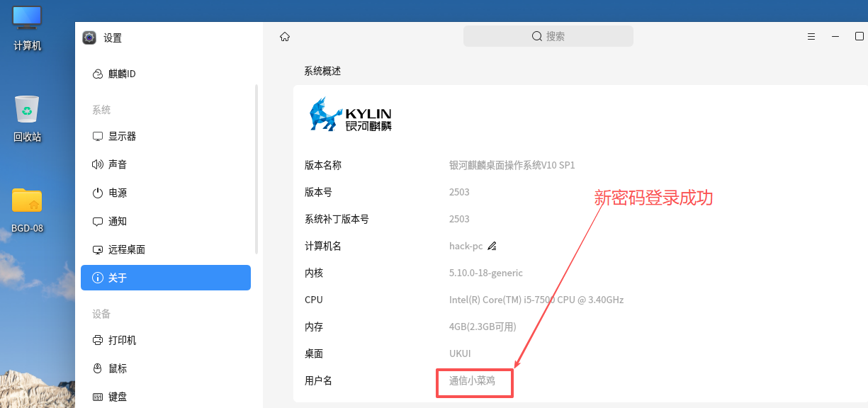Click the remote desktop icon
The image size is (868, 408).
[98, 249]
